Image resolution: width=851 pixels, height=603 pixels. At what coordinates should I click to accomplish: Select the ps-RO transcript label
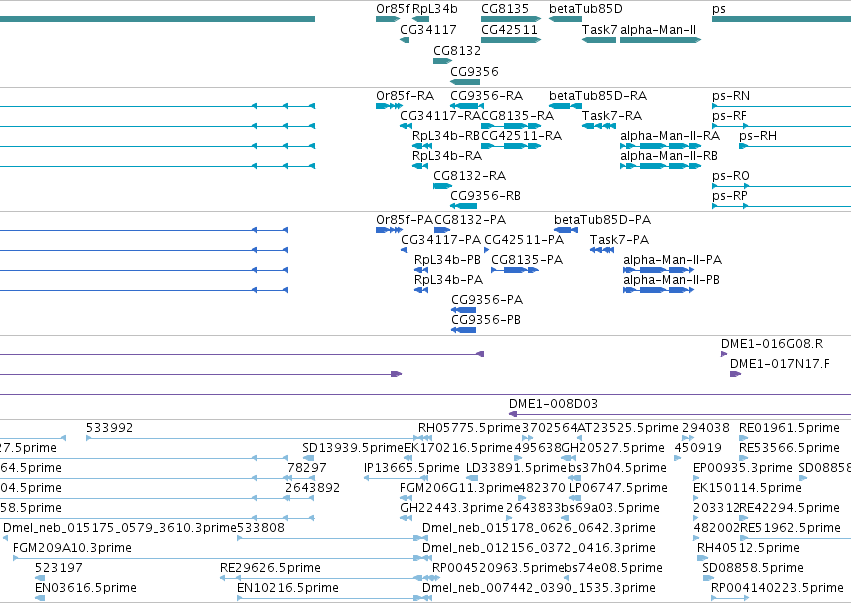[731, 176]
